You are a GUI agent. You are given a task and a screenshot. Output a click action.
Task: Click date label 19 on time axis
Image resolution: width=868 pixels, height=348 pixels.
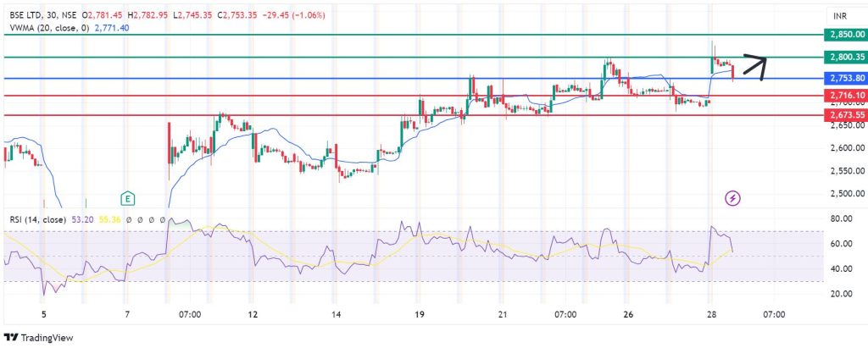pyautogui.click(x=419, y=314)
